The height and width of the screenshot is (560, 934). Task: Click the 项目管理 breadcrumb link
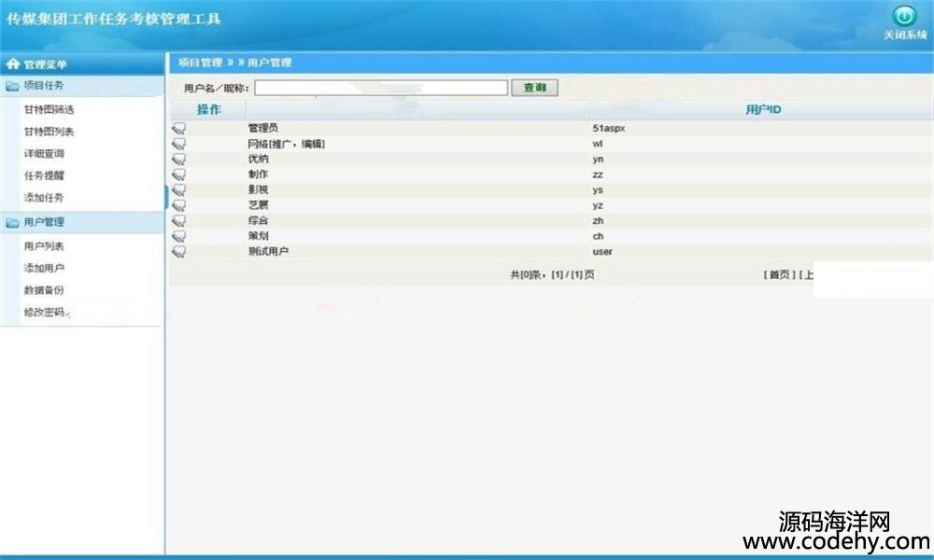coord(200,63)
